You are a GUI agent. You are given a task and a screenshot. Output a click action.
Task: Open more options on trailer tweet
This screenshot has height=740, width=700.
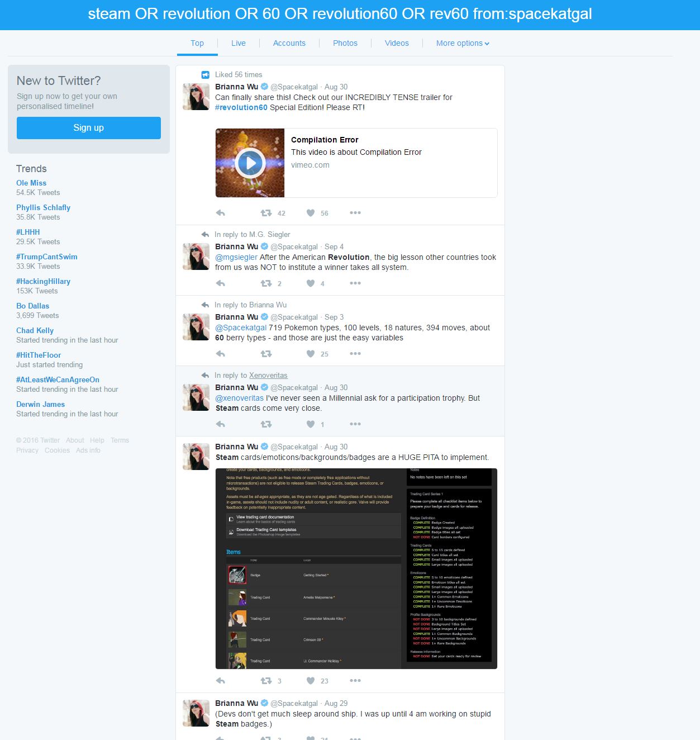click(x=355, y=213)
